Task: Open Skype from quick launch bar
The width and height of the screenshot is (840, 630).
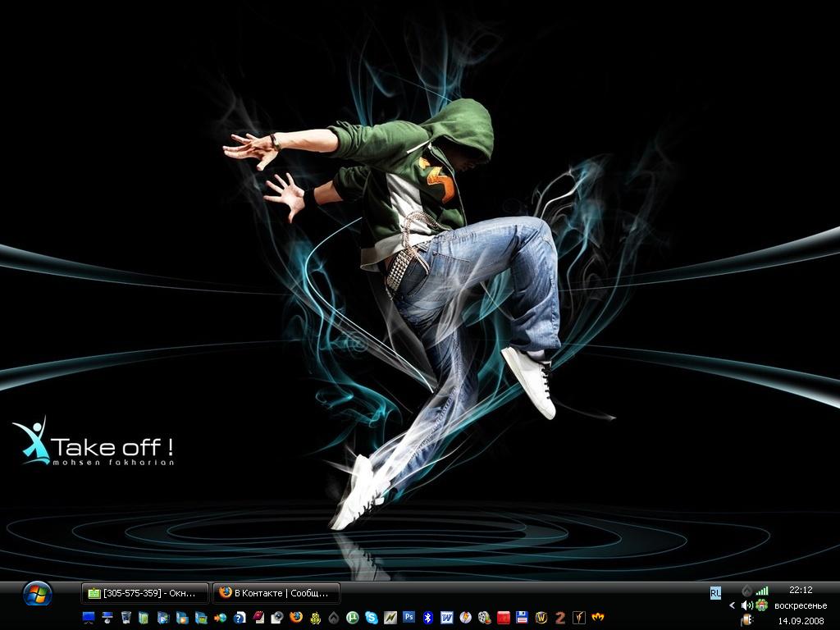Action: [371, 617]
